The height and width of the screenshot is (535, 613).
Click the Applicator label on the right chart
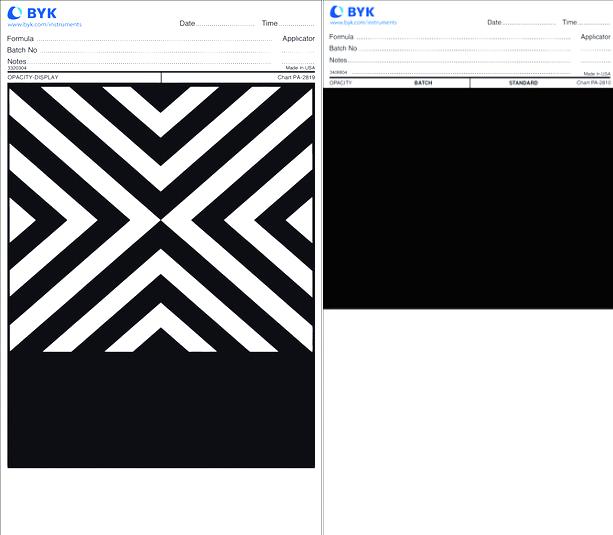[x=595, y=36]
